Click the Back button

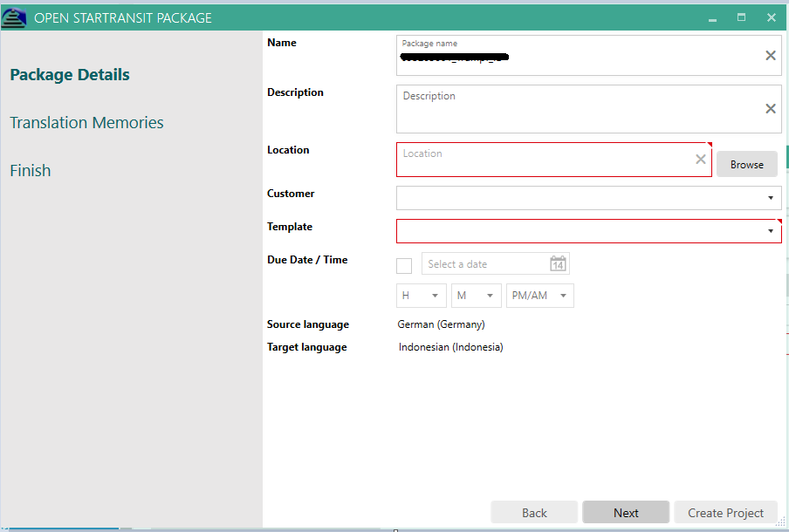tap(534, 513)
